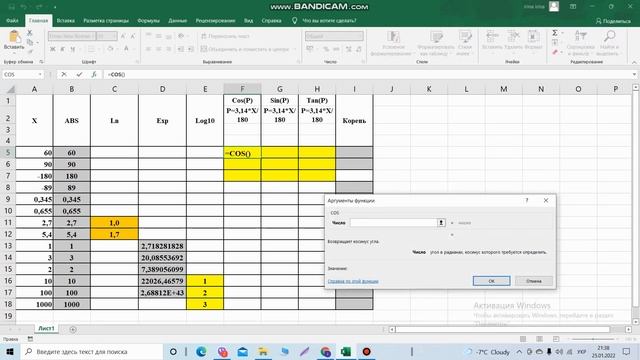
Task: Open the font name dropdown
Action: [93, 36]
